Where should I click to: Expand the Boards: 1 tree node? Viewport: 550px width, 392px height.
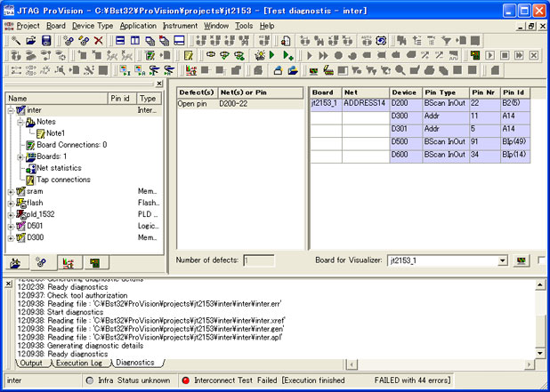(x=20, y=156)
